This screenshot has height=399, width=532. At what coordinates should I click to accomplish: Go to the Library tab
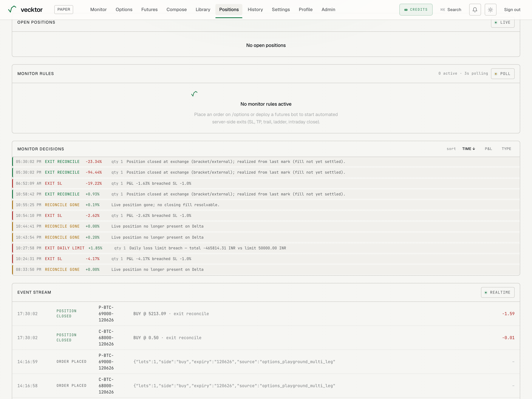(203, 10)
